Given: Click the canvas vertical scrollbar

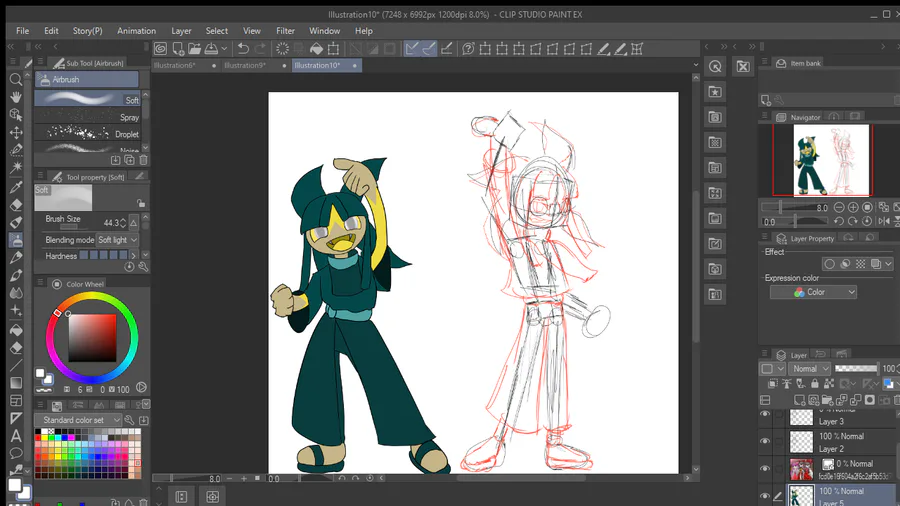Looking at the screenshot, I should [x=696, y=268].
